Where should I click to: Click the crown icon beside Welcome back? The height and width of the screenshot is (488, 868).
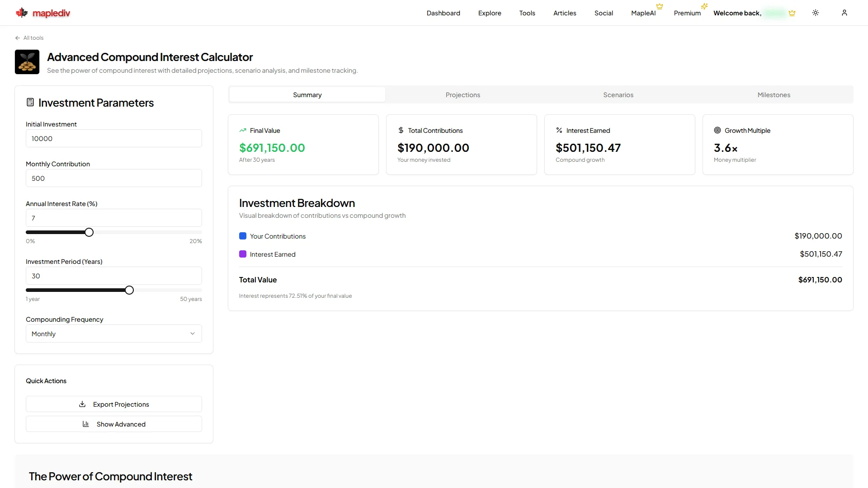(x=792, y=13)
